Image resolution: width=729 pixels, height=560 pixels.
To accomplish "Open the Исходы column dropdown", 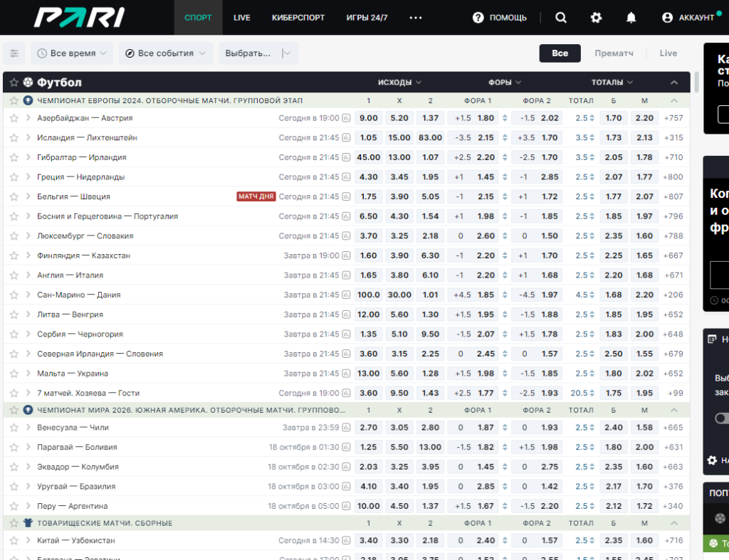I will pyautogui.click(x=399, y=83).
